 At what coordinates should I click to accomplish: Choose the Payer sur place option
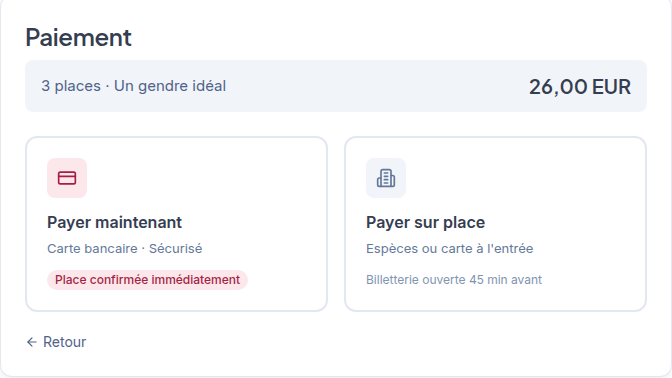point(495,224)
